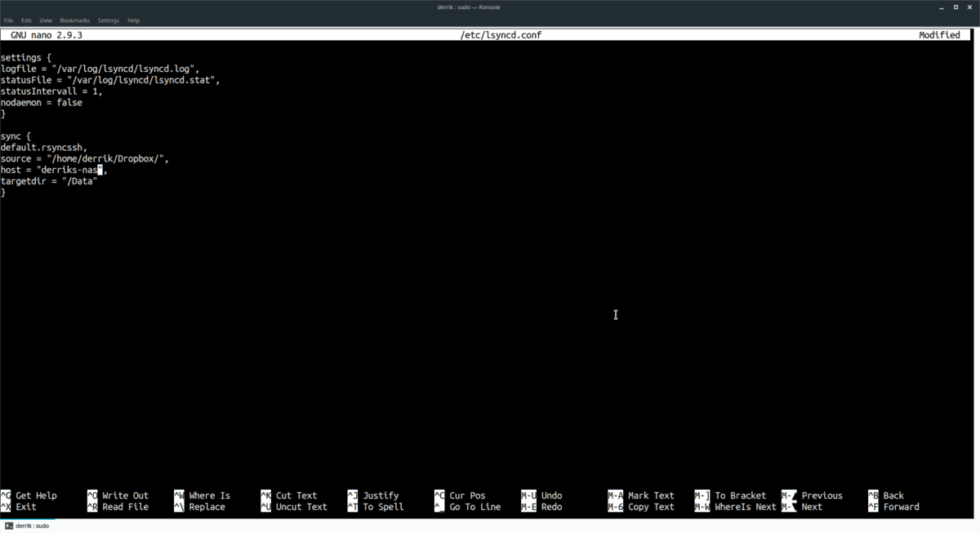
Task: Open the Bookmarks menu
Action: pyautogui.click(x=74, y=20)
